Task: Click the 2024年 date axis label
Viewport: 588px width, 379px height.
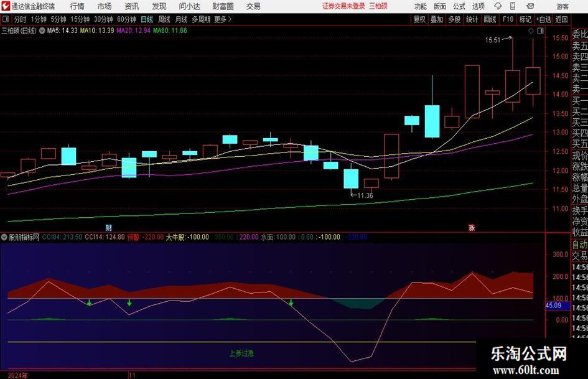Action: 17,375
